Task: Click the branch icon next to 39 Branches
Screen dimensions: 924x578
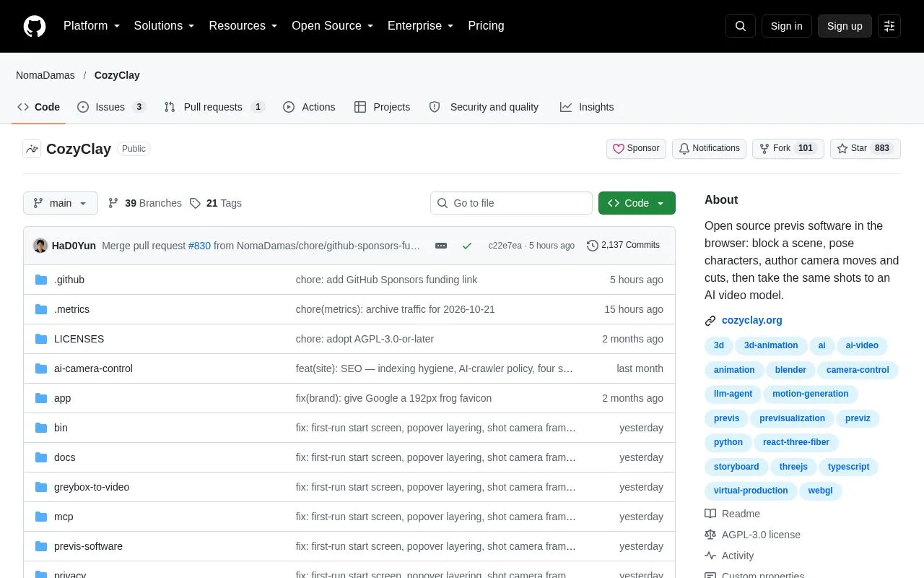Action: point(113,203)
